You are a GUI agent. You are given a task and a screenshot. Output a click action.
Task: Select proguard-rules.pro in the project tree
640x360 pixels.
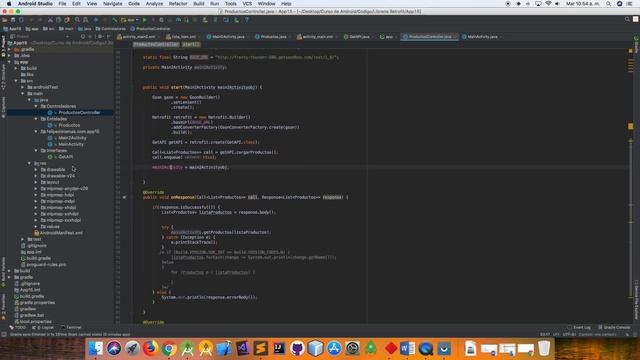pos(46,264)
